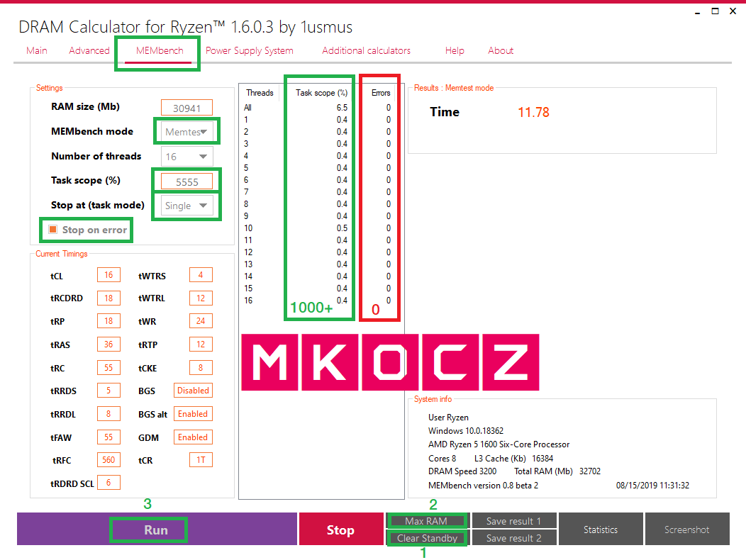Image resolution: width=746 pixels, height=560 pixels.
Task: Click the tFAW timing value
Action: click(108, 437)
